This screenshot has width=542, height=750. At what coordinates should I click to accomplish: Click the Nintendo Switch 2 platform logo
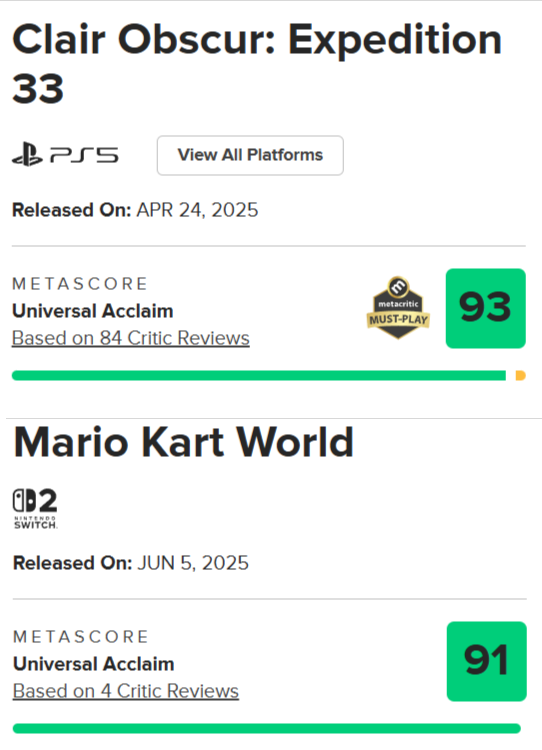pos(35,508)
